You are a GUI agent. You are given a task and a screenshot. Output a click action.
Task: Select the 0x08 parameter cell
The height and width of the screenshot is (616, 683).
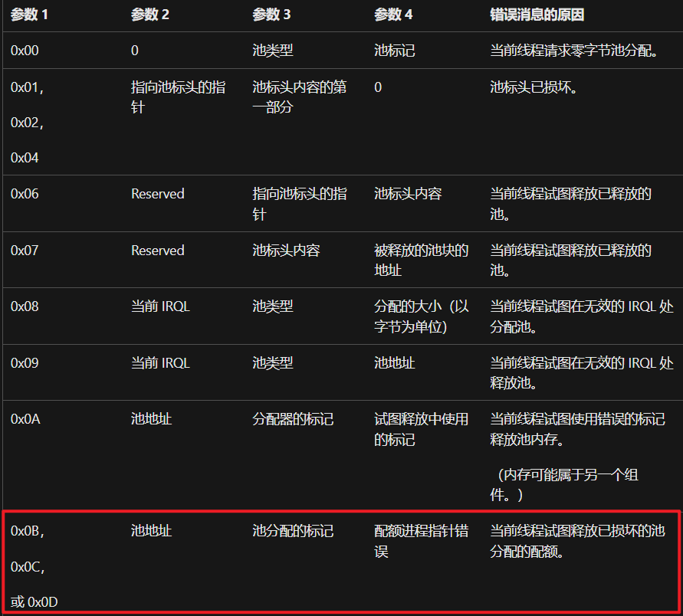pyautogui.click(x=25, y=306)
